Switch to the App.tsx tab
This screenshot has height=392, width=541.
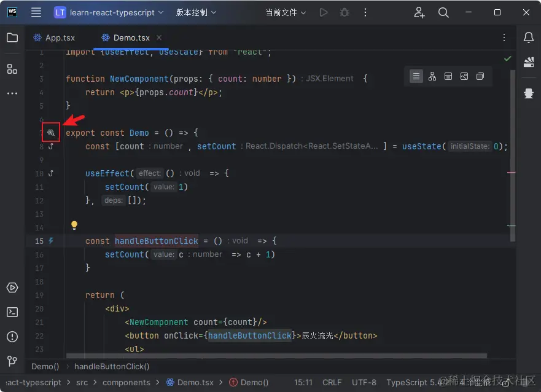tap(59, 37)
